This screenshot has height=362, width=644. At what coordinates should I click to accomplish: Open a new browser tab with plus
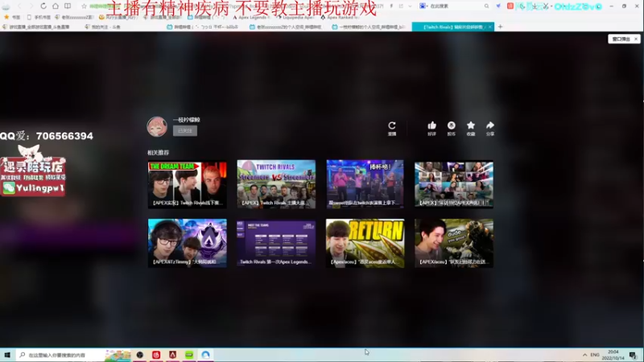pyautogui.click(x=500, y=27)
